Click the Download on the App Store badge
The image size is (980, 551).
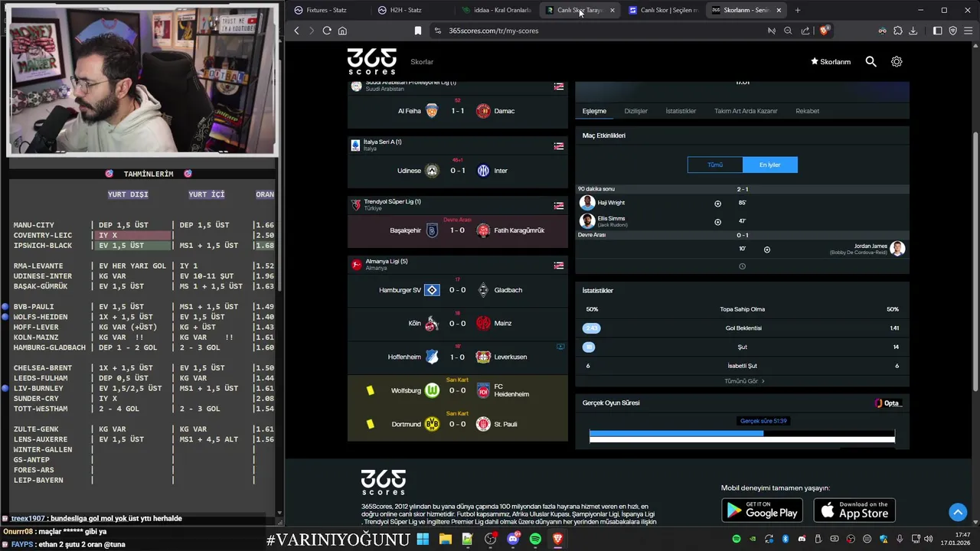pyautogui.click(x=854, y=510)
